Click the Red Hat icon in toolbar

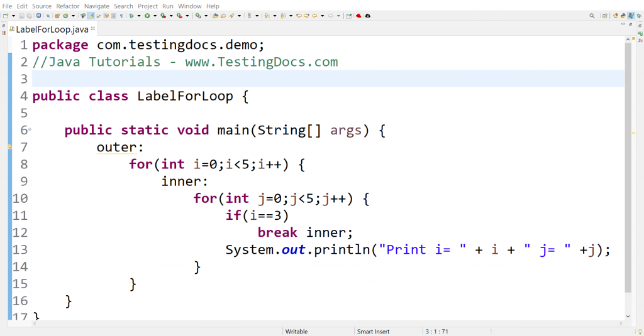pos(358,16)
